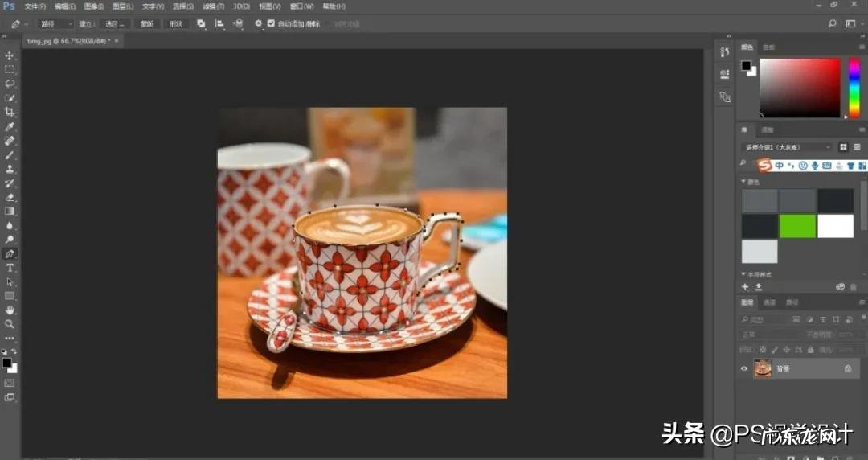Select the Eyedropper tool

[10, 126]
